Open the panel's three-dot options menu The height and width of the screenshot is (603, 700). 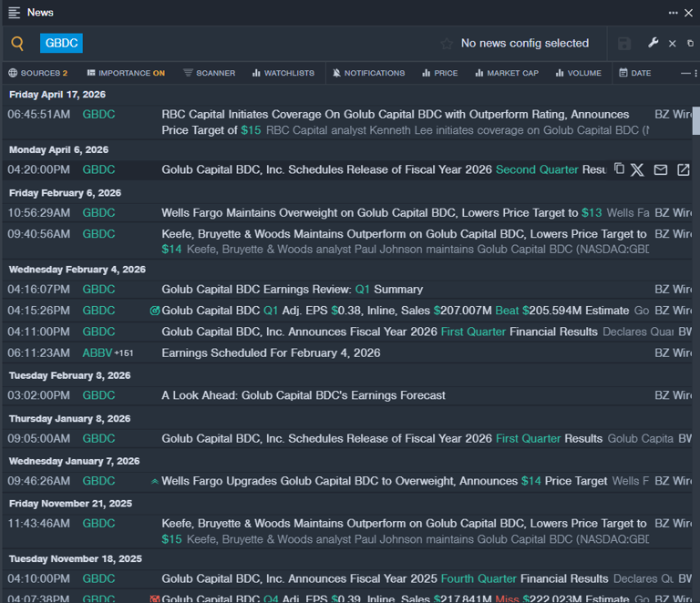pos(673,13)
